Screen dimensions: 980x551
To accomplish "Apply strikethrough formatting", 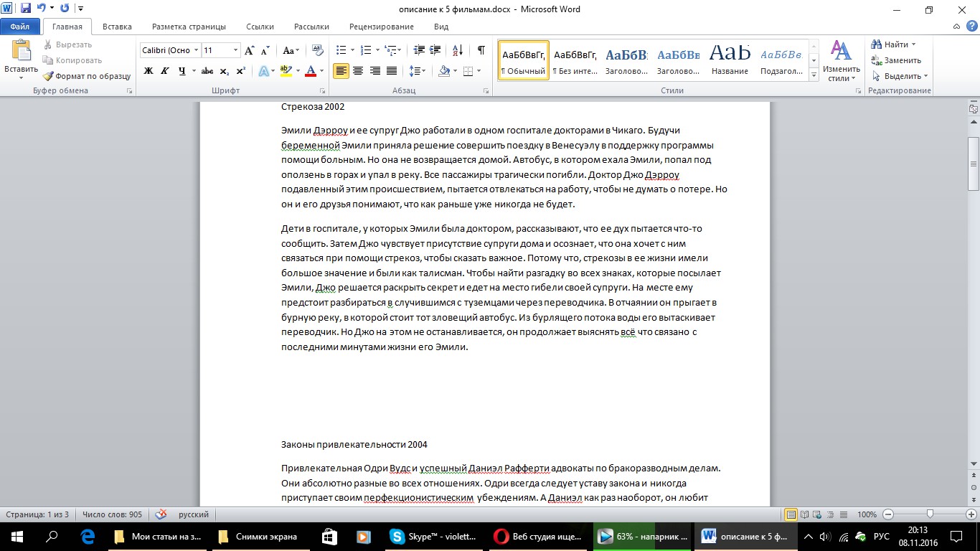I will tap(207, 71).
